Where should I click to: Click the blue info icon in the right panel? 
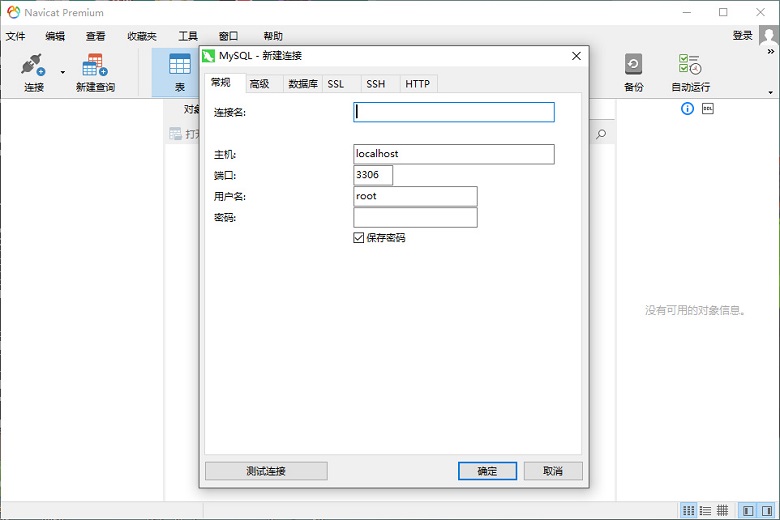coord(687,108)
